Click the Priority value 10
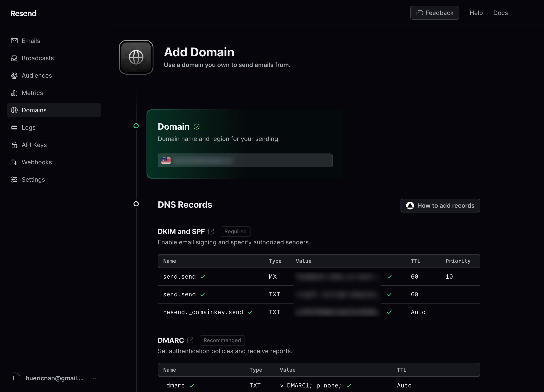This screenshot has width=544, height=392. (449, 277)
